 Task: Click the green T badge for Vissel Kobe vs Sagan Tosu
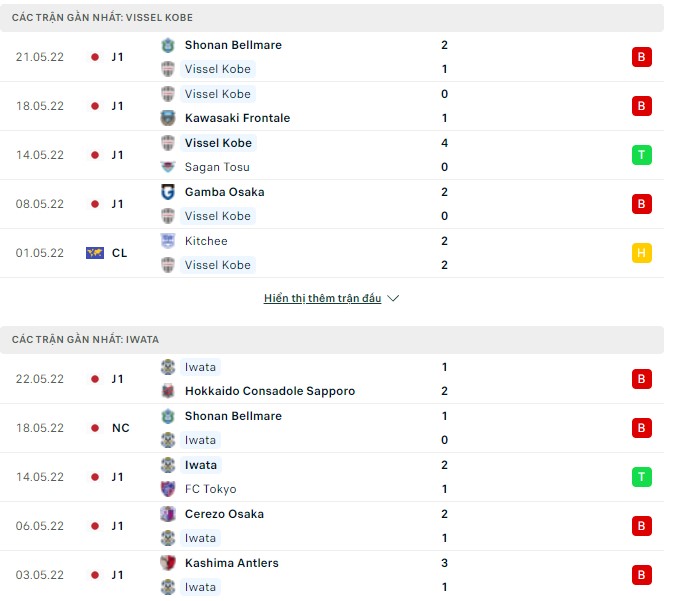642,155
